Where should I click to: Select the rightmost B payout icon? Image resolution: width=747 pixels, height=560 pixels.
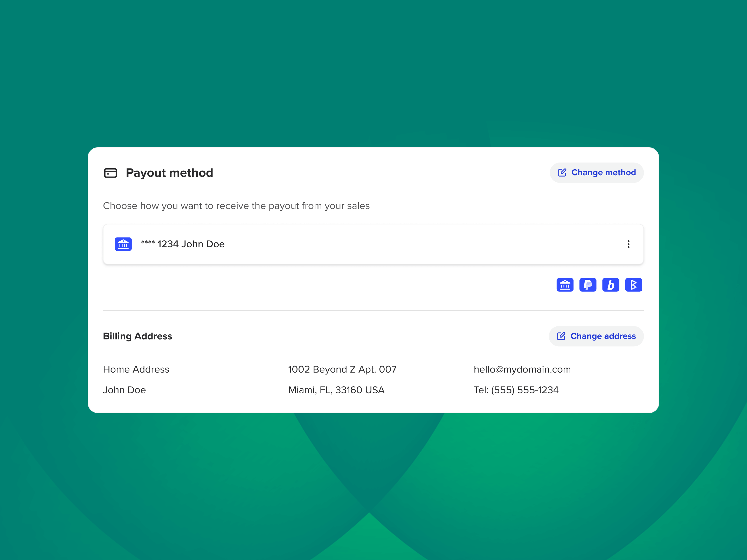coord(634,285)
